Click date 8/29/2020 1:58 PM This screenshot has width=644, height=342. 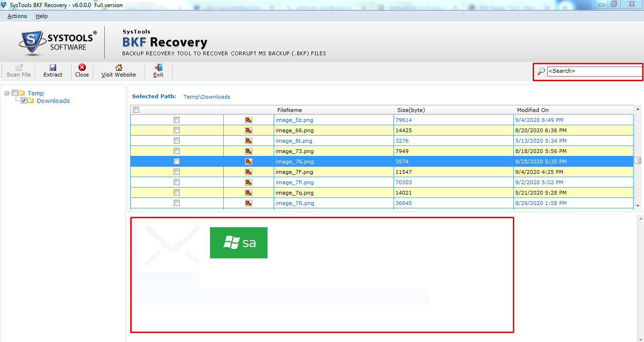coord(542,203)
